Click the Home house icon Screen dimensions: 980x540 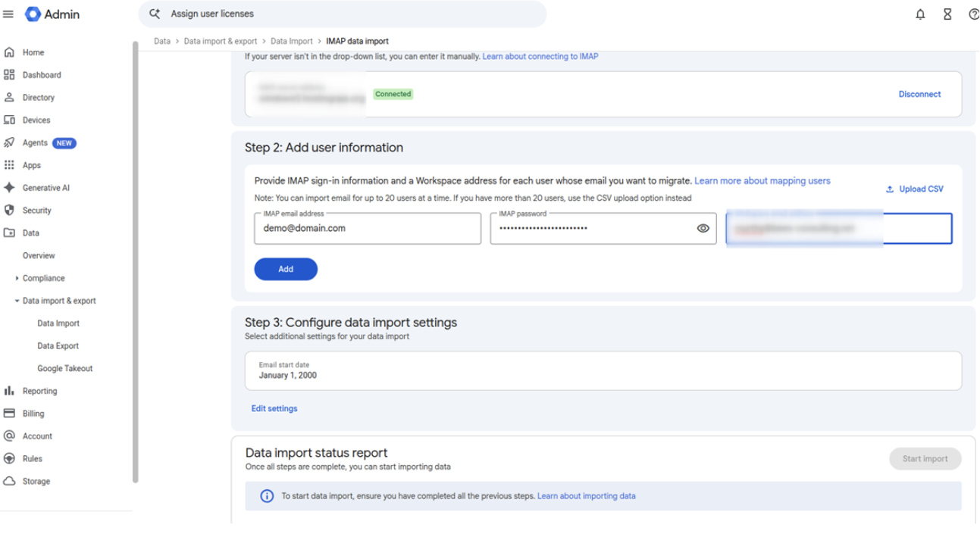click(9, 52)
